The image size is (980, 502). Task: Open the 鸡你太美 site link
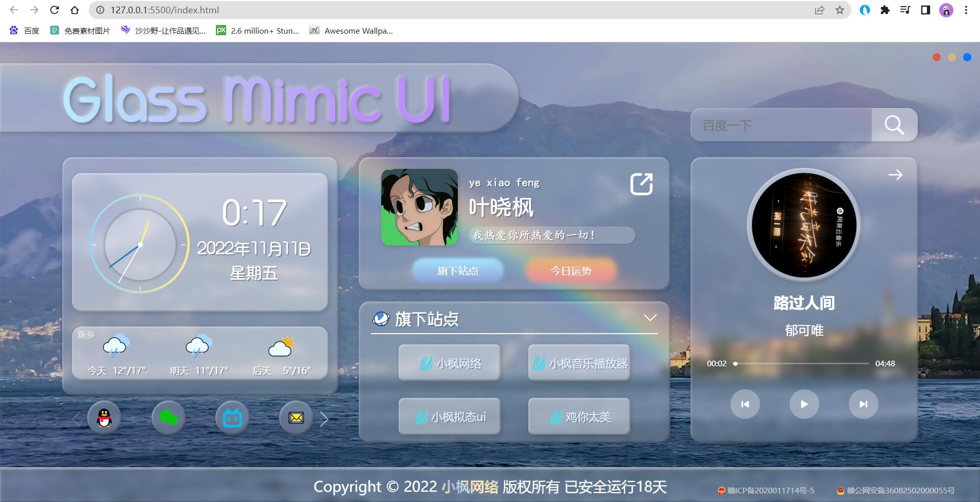(579, 417)
